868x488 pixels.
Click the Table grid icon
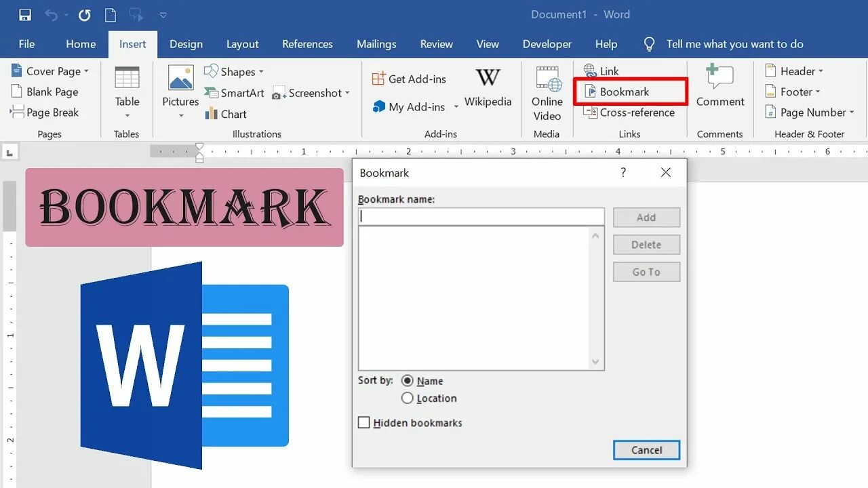[127, 78]
